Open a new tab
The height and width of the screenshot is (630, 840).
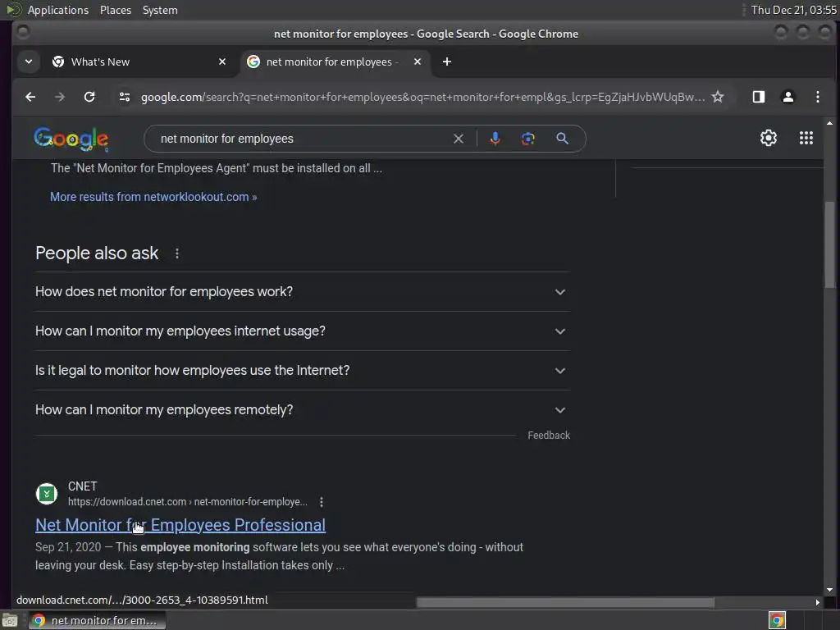coord(447,62)
